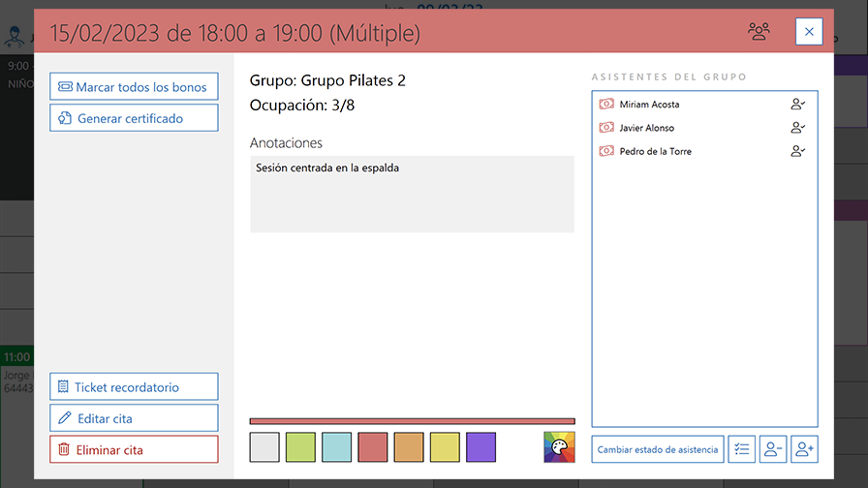Select the purple color swatch

[480, 447]
